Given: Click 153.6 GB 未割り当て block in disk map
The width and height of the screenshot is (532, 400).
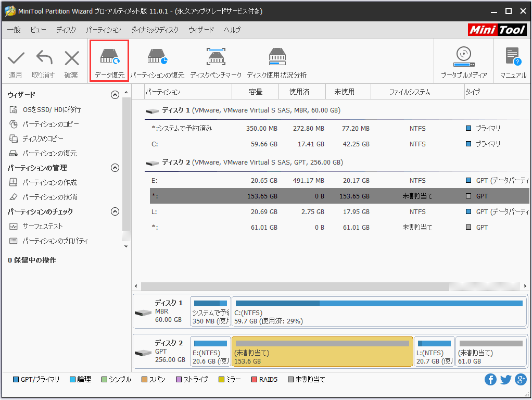Looking at the screenshot, I should point(322,352).
